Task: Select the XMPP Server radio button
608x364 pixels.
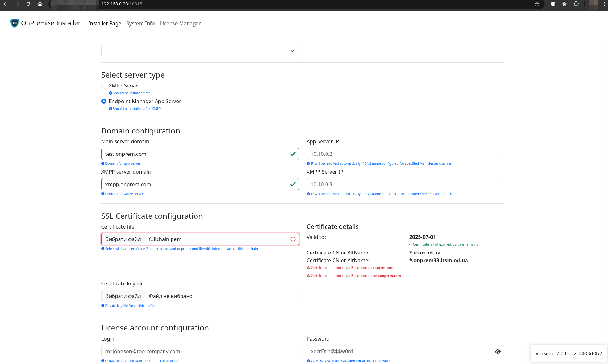Action: [104, 86]
